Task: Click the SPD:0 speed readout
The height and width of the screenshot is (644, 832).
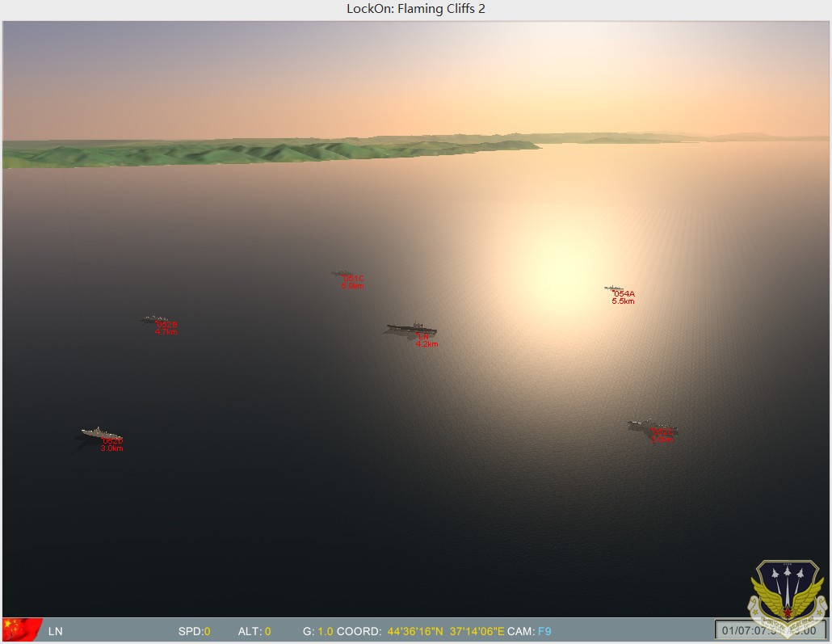Action: (194, 631)
